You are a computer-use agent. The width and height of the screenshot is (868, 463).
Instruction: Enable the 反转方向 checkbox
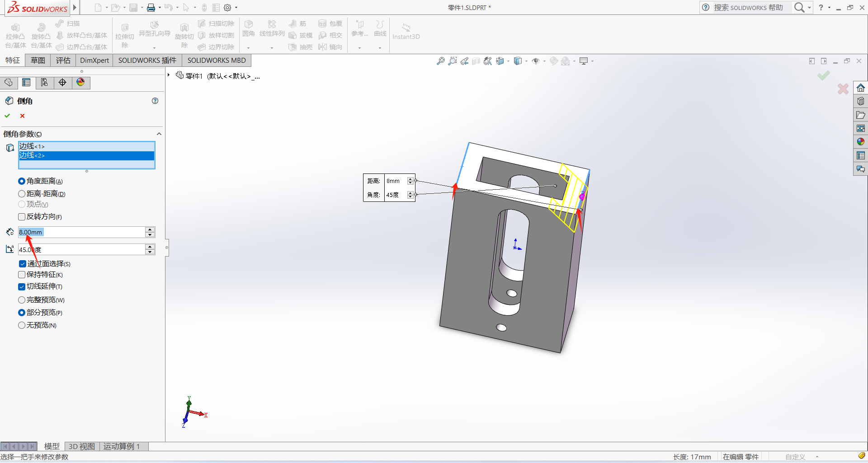pyautogui.click(x=22, y=217)
